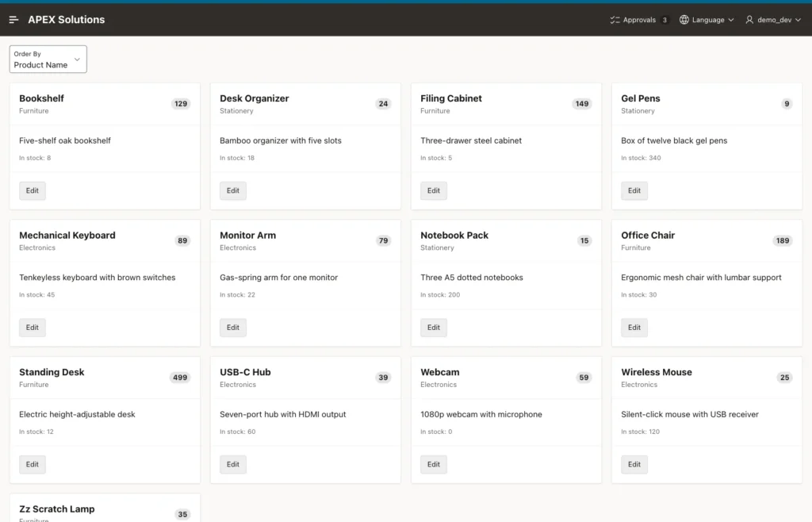The image size is (812, 522).
Task: Click 'Three-drawer steel cabinet' description
Action: coord(471,140)
